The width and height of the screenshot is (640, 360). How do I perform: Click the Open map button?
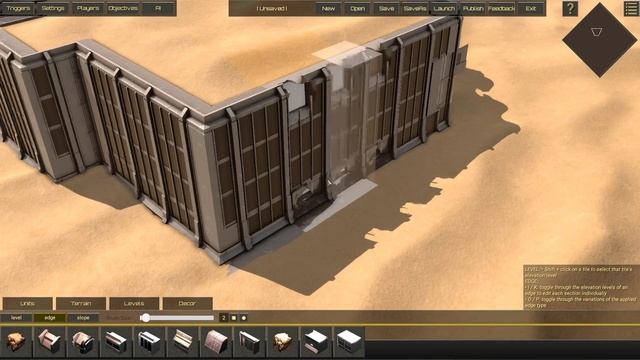[358, 8]
